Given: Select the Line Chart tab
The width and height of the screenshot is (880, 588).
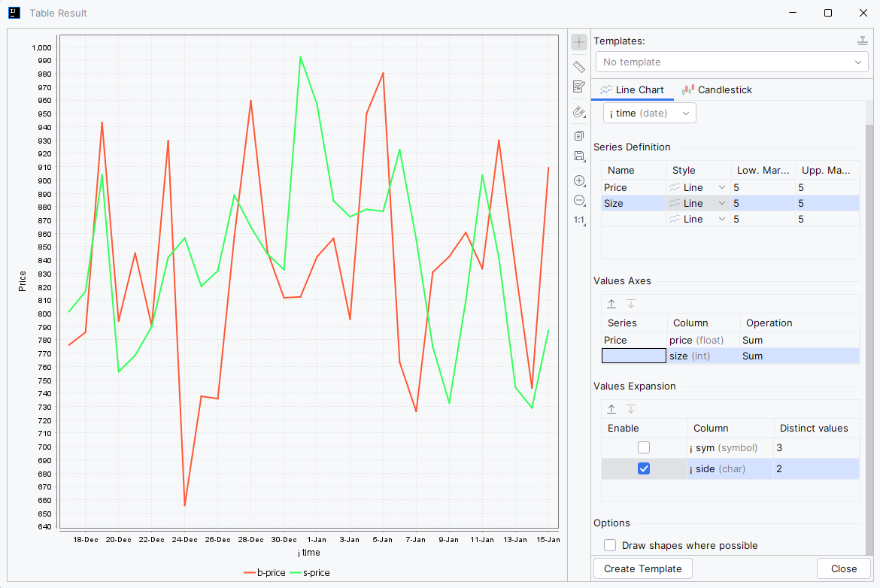Looking at the screenshot, I should pos(632,89).
